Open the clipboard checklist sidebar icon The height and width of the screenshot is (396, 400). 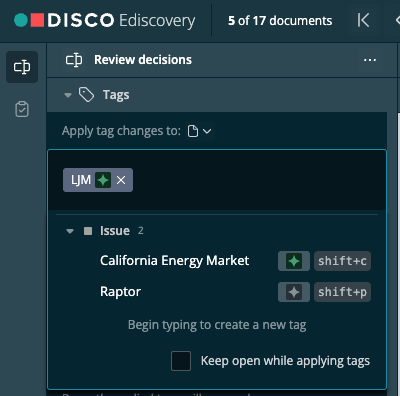pyautogui.click(x=22, y=109)
